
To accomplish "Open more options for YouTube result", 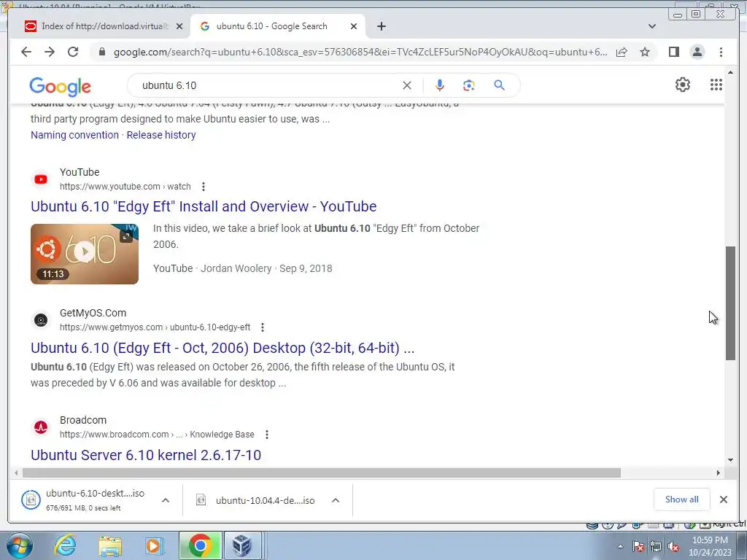I will 204,187.
